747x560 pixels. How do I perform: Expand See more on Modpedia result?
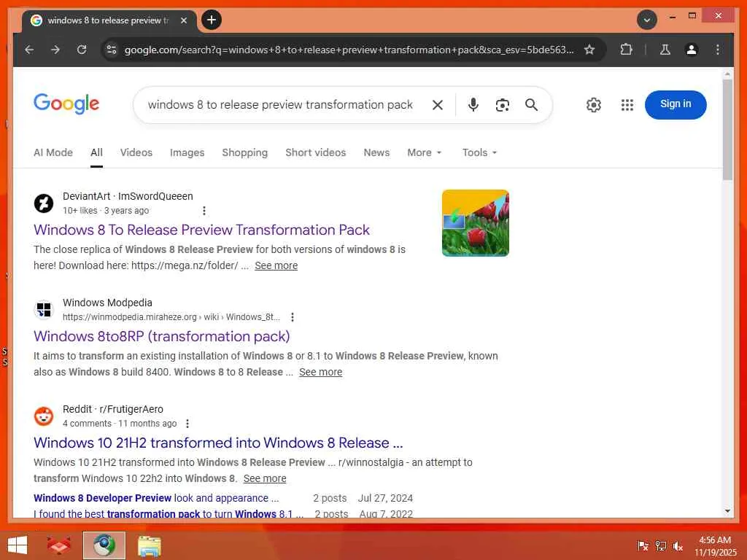pos(321,372)
